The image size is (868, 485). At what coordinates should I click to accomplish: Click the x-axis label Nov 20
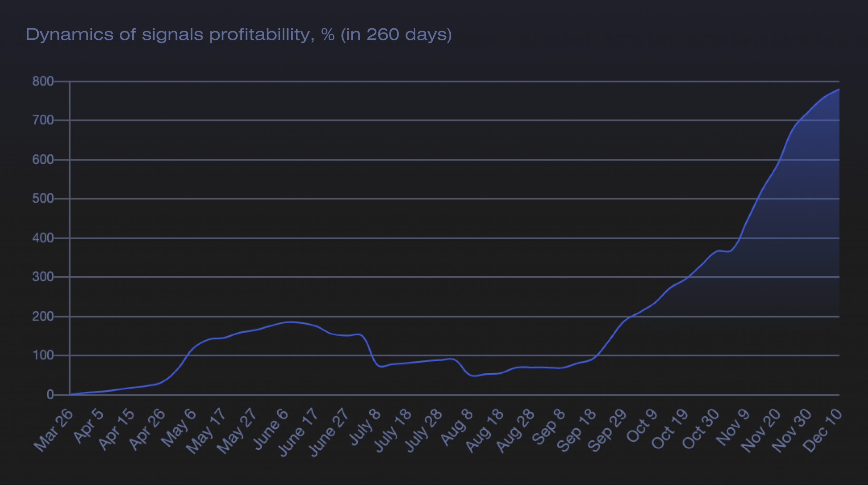761,430
